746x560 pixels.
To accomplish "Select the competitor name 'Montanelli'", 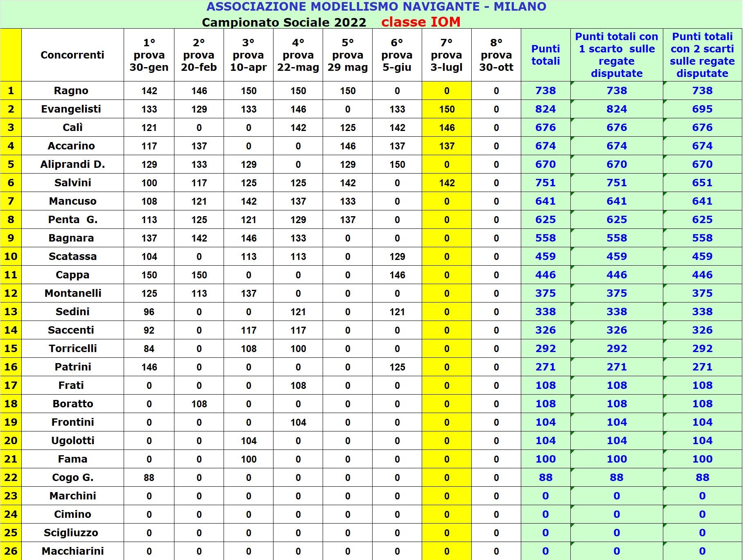I will click(x=73, y=294).
